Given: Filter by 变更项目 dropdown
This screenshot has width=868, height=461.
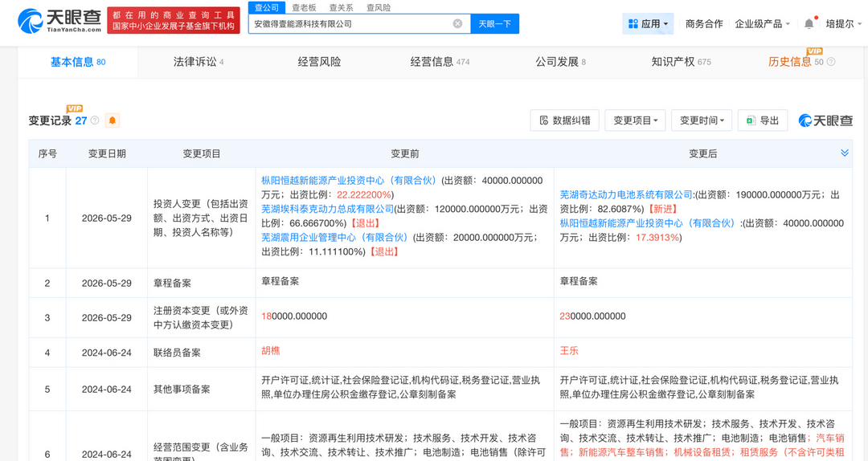Looking at the screenshot, I should point(636,120).
